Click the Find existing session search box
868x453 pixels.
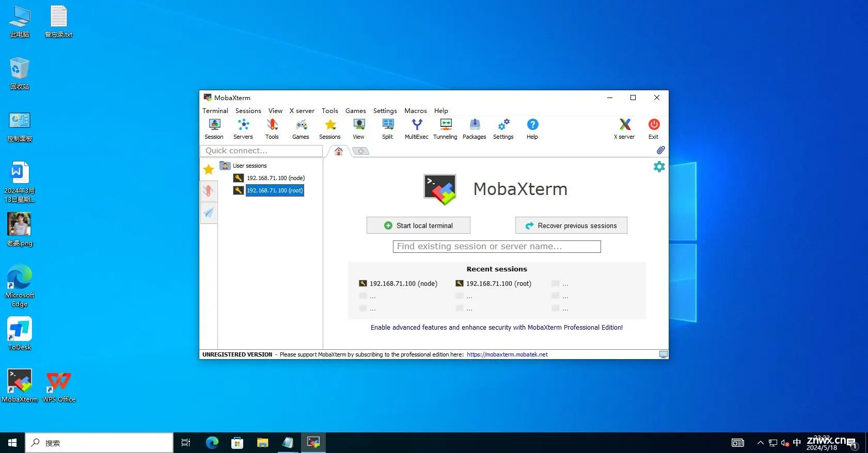[x=497, y=247]
